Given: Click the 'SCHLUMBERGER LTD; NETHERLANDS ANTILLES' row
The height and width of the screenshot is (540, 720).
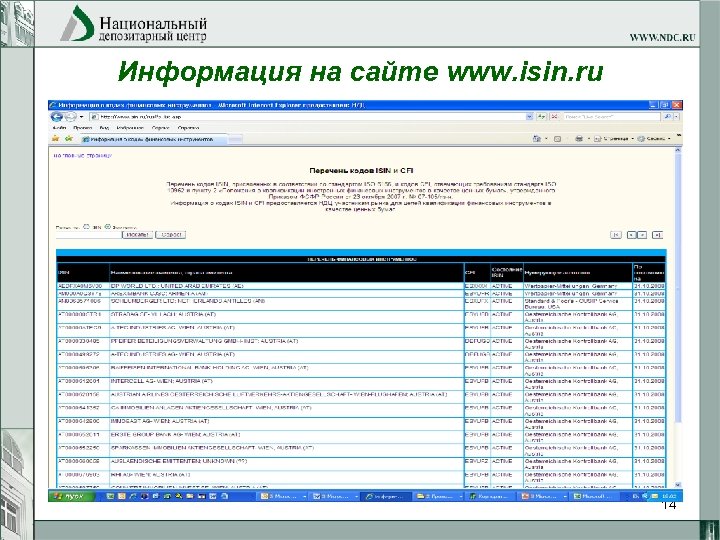Looking at the screenshot, I should click(x=361, y=304).
